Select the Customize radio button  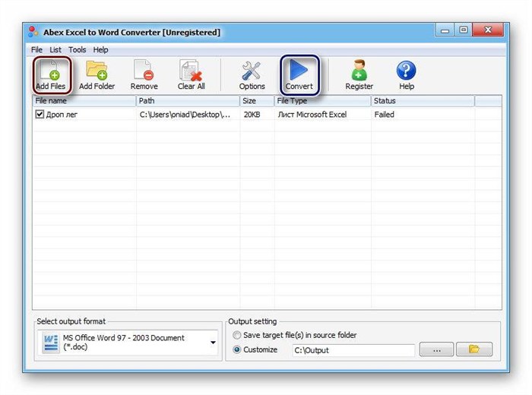[237, 349]
